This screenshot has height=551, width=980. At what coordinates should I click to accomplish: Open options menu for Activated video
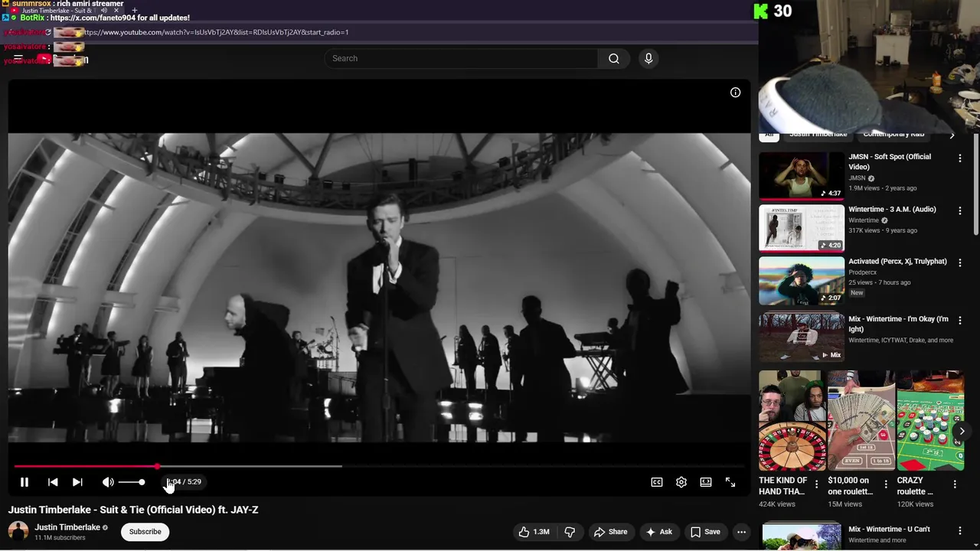[959, 262]
